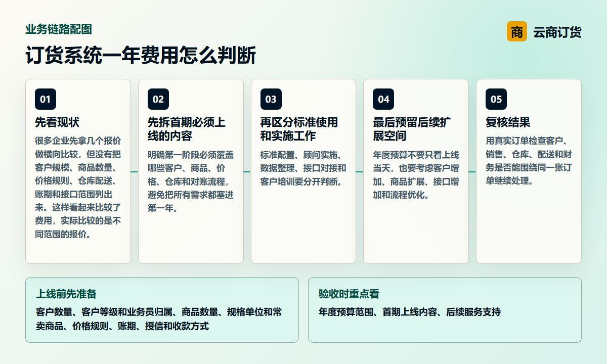The width and height of the screenshot is (607, 364).
Task: Select the 再区分标准使用和实施工作 heading
Action: (299, 129)
